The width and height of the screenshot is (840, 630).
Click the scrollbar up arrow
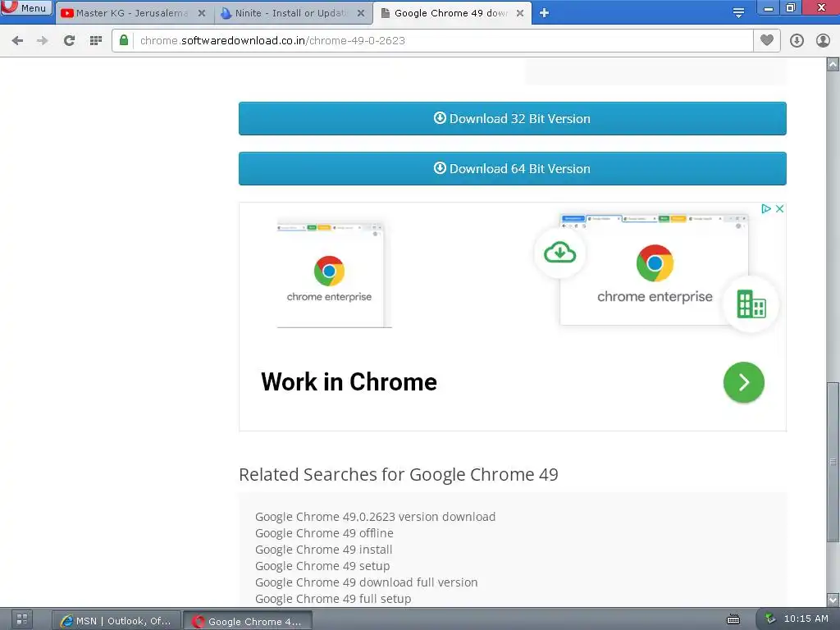(x=833, y=64)
